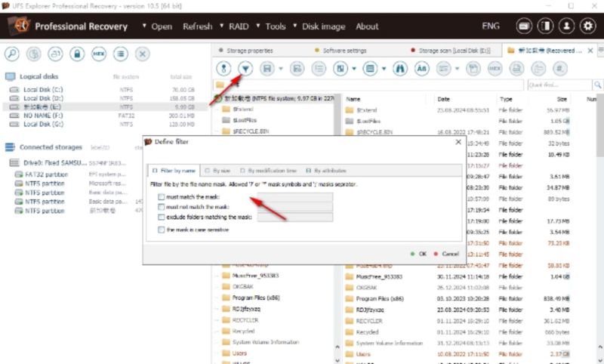Image resolution: width=604 pixels, height=364 pixels.
Task: Open dropdown arrow left of binoculars icon
Action: pos(384,69)
